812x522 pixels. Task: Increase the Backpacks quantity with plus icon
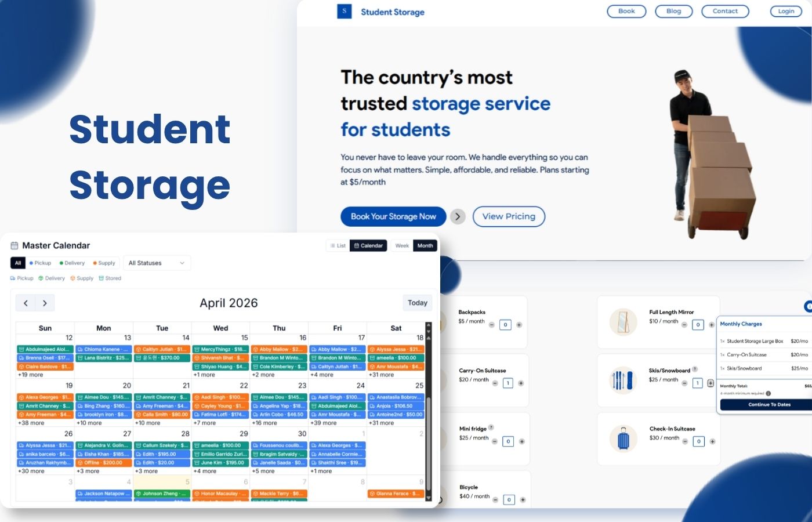click(x=519, y=325)
